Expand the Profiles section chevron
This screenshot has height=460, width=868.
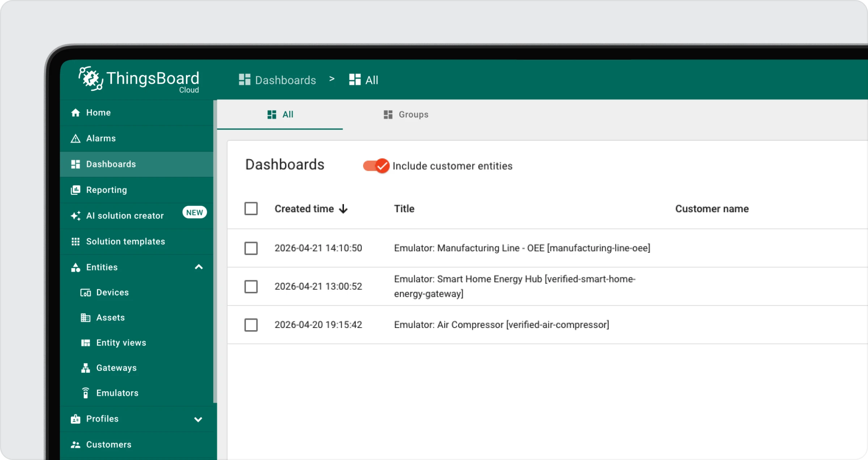pos(198,419)
